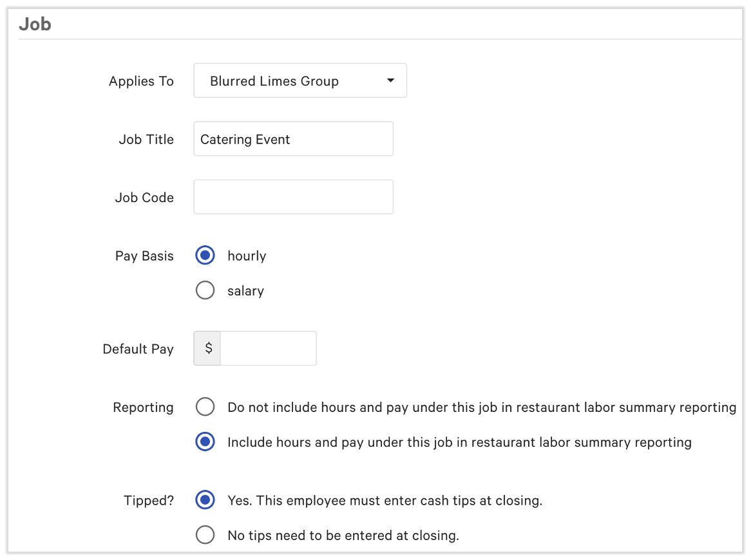Viewport: 751px width, 560px height.
Task: Choose to include this job in labor reporting
Action: 205,442
